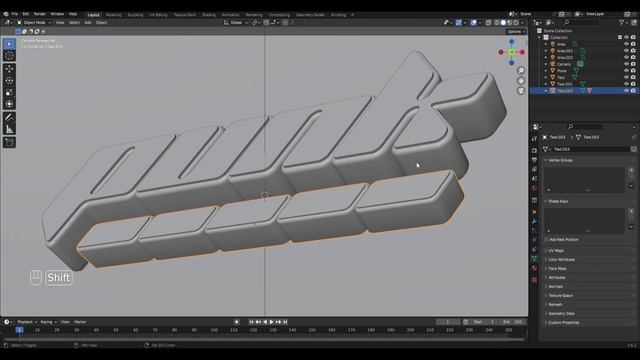Switch to the Modeling workspace tab
This screenshot has width=640, height=360.
coord(113,15)
